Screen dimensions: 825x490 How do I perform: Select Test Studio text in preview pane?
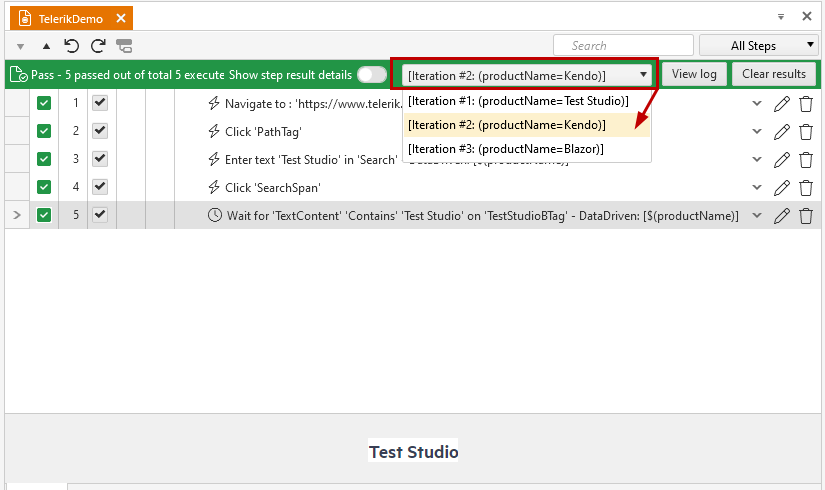click(413, 452)
